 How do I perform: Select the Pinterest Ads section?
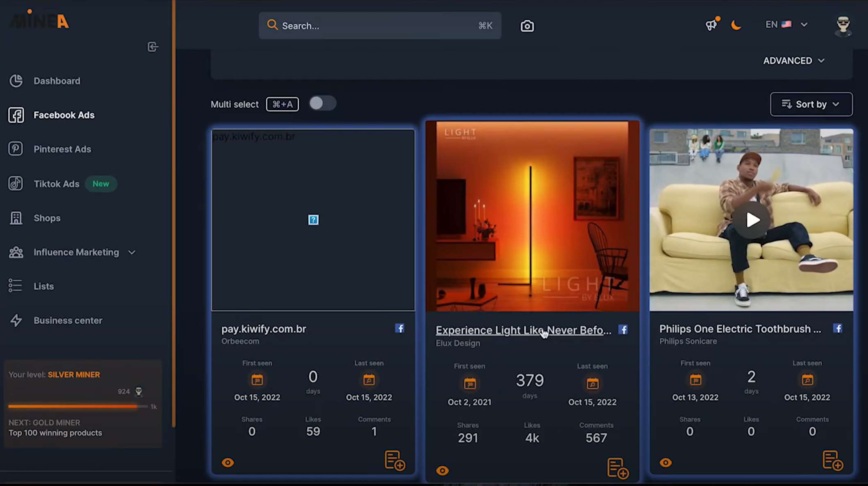coord(62,149)
